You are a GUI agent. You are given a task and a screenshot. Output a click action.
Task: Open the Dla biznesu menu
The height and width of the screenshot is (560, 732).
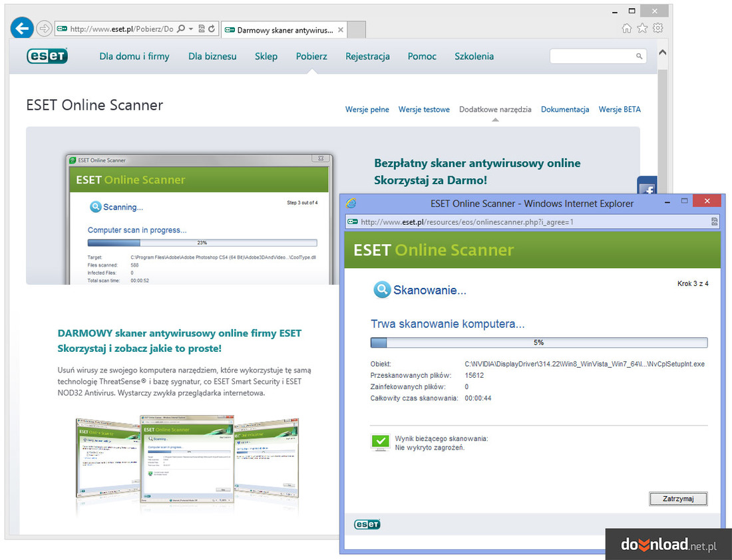point(212,57)
